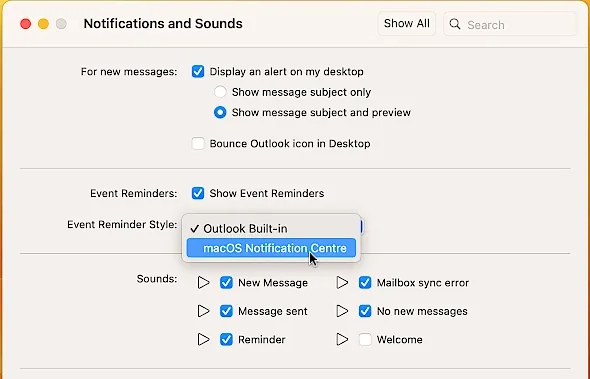Select Show message subject and preview
The image size is (590, 379).
(220, 113)
